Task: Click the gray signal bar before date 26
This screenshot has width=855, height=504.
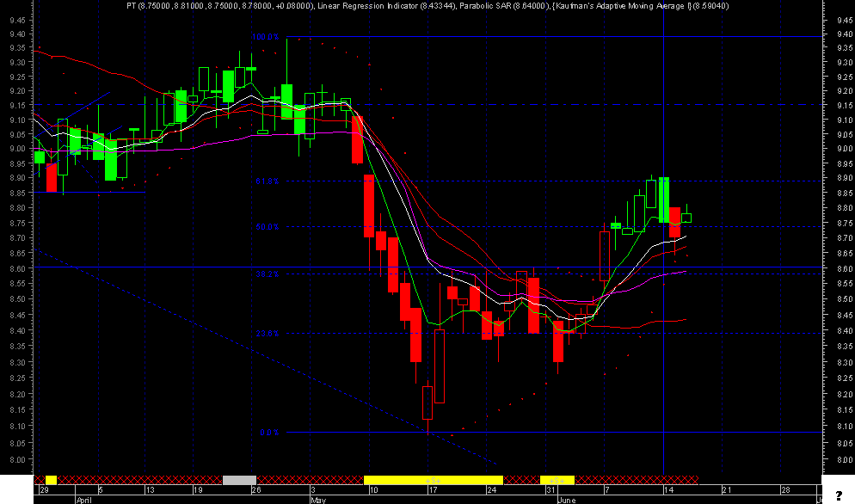Action: pyautogui.click(x=239, y=480)
